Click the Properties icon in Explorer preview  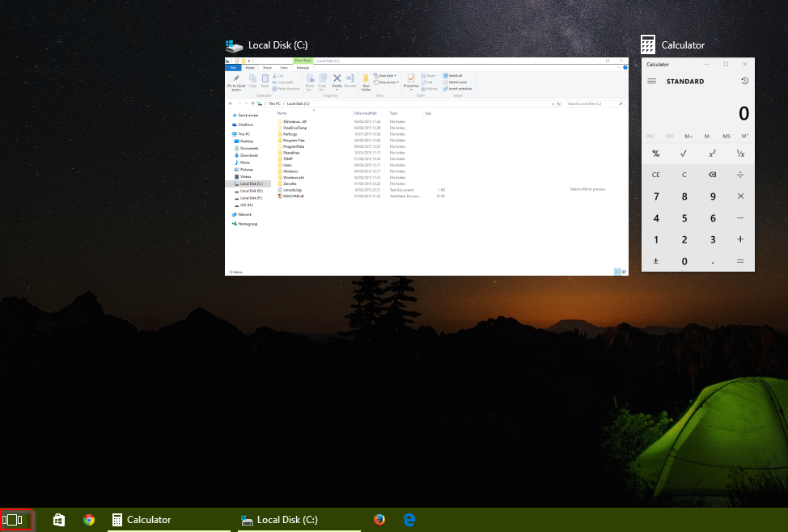pos(410,81)
